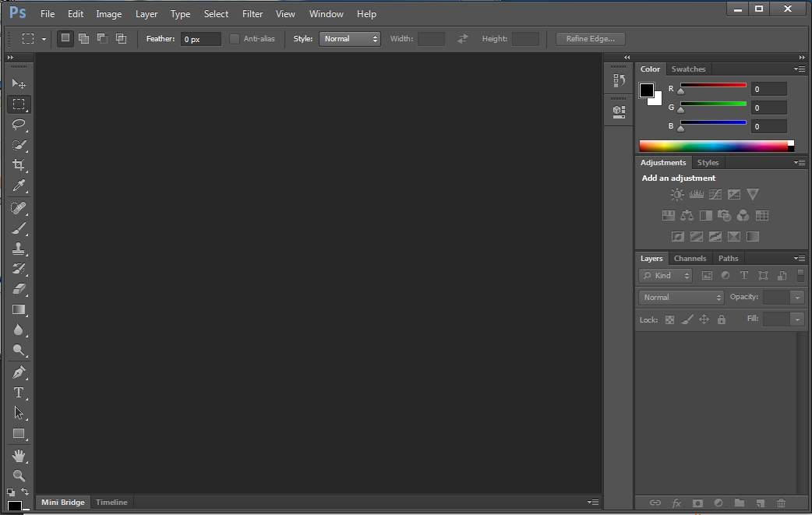Select the Crop tool
Viewport: 812px width, 515px height.
click(x=19, y=165)
